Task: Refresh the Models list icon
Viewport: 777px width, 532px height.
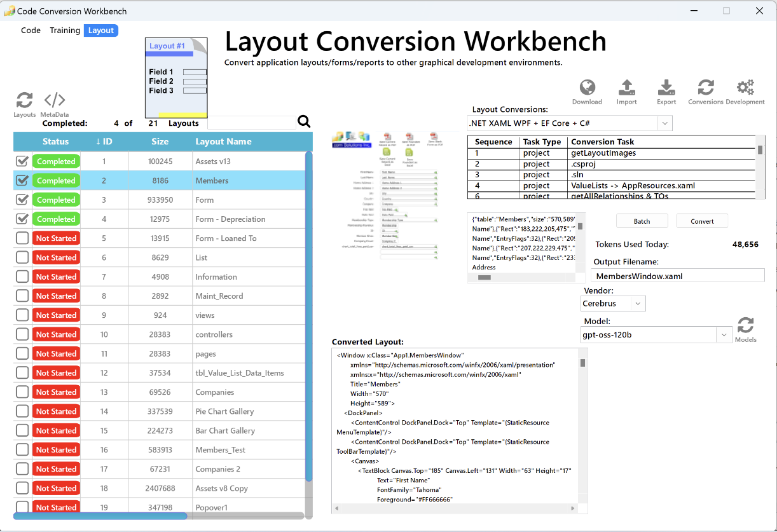Action: [x=745, y=325]
